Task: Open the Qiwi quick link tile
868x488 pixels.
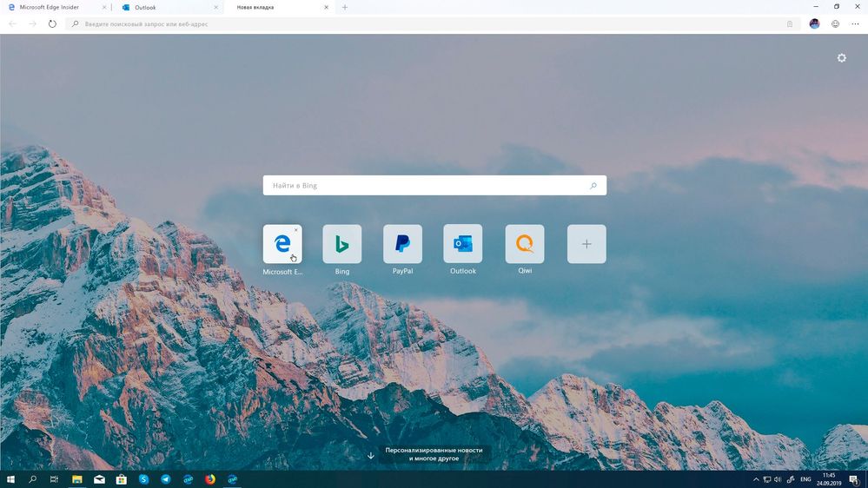Action: [x=525, y=244]
